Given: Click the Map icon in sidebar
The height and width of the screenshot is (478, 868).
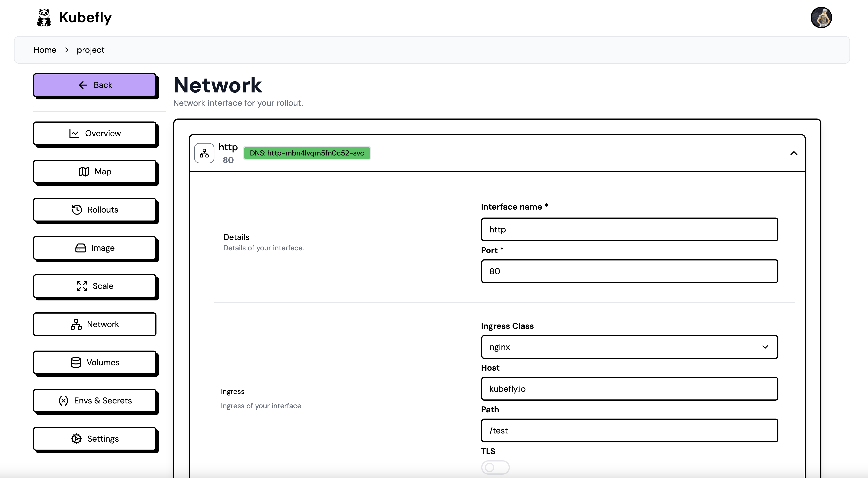Looking at the screenshot, I should point(84,172).
